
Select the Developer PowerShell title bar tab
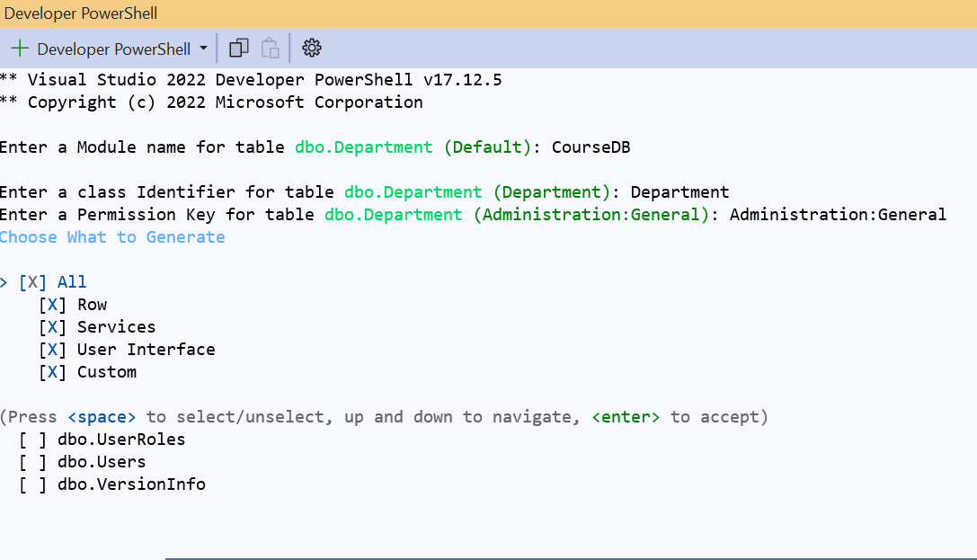[x=81, y=13]
